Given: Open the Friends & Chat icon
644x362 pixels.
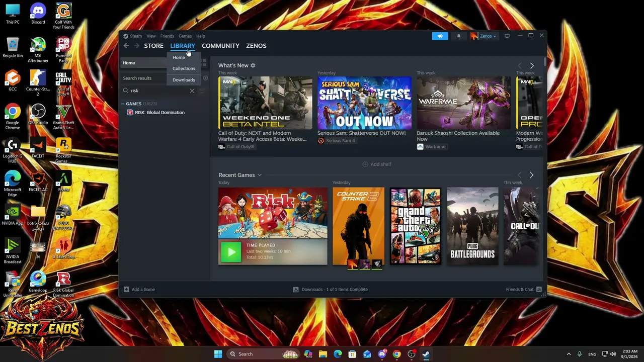Looking at the screenshot, I should pyautogui.click(x=539, y=290).
